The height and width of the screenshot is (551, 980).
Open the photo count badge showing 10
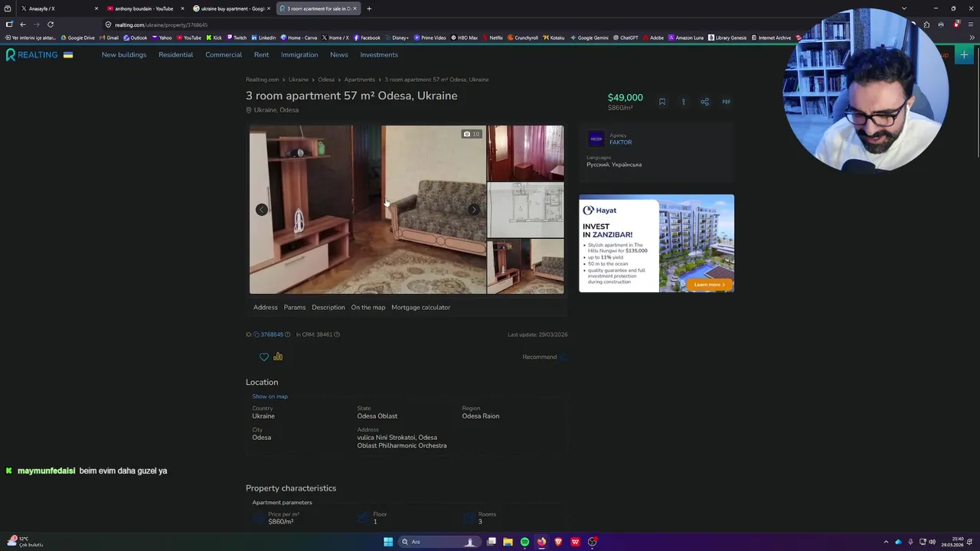tap(472, 134)
